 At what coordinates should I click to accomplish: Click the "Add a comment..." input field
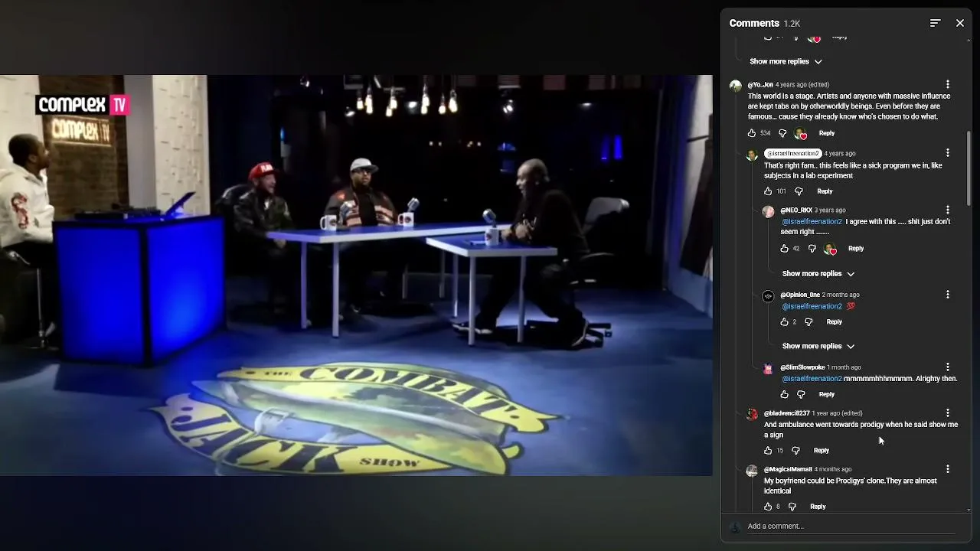click(850, 527)
